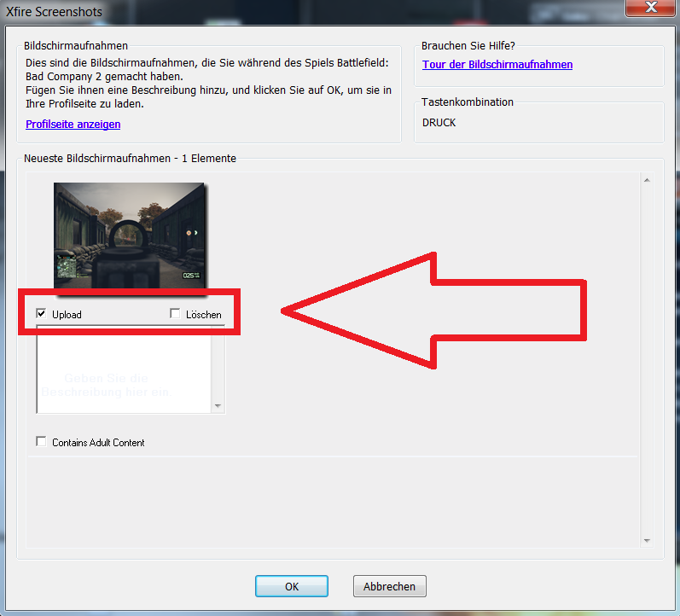Confirm with the OK button
The image size is (680, 616).
292,586
